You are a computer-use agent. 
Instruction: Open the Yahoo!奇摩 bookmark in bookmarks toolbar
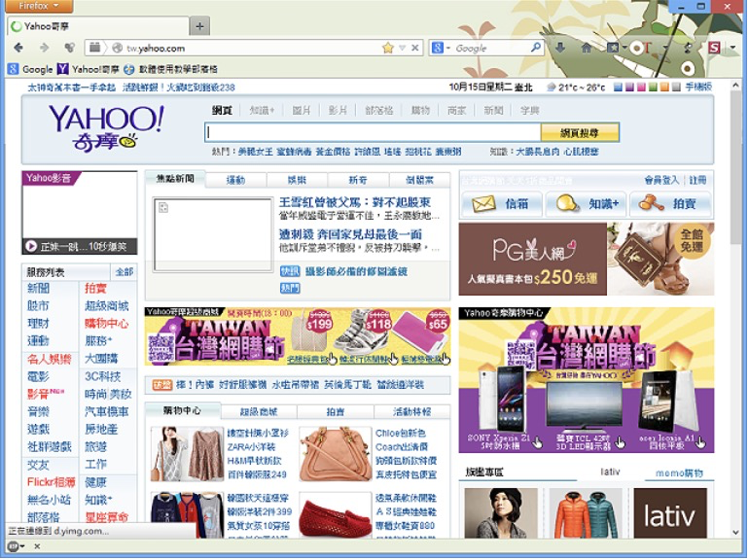pyautogui.click(x=89, y=69)
